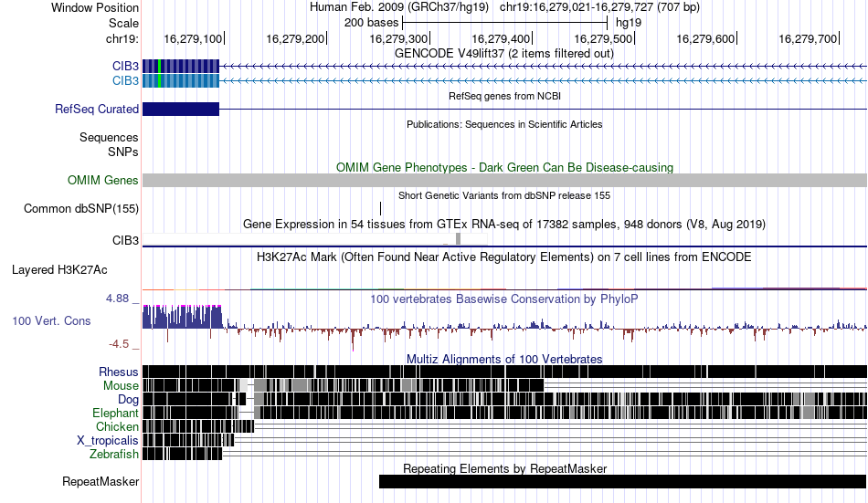The height and width of the screenshot is (503, 868).
Task: Click the hg19 assembly label by scale
Action: click(629, 23)
